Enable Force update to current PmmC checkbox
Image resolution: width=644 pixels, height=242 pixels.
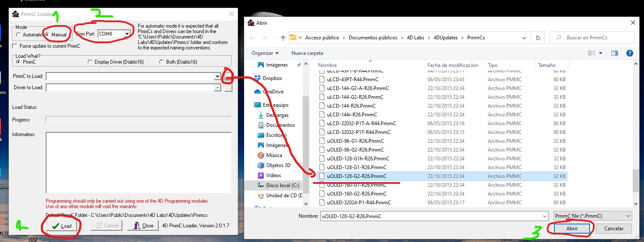click(x=15, y=46)
